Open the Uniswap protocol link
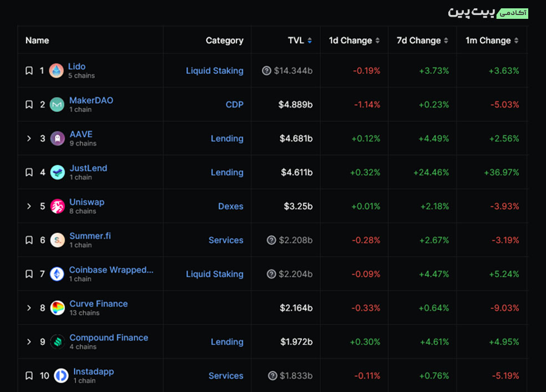546x392 pixels. click(x=87, y=202)
